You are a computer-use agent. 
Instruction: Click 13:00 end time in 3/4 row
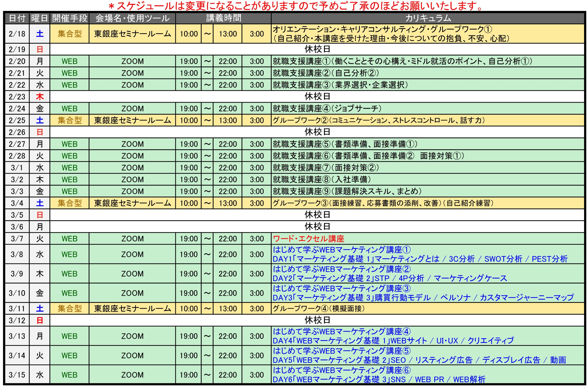click(x=228, y=203)
